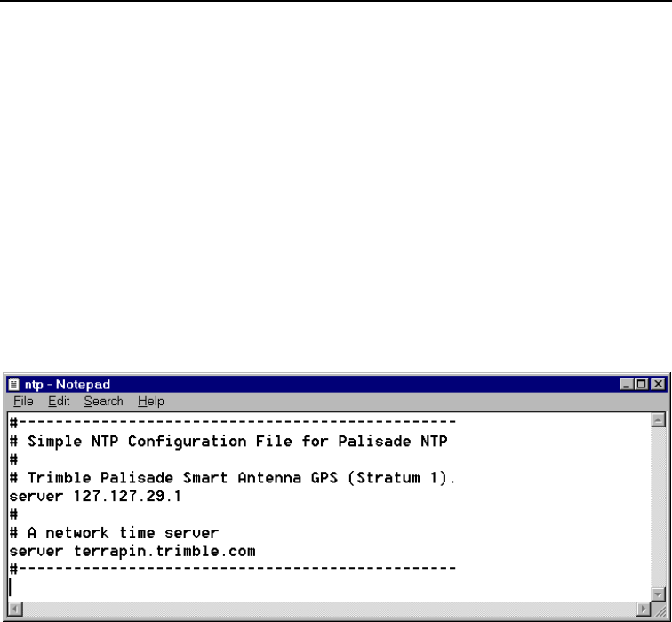Click the 'ntp - Notepad' title bar text
This screenshot has width=672, height=622.
click(68, 384)
